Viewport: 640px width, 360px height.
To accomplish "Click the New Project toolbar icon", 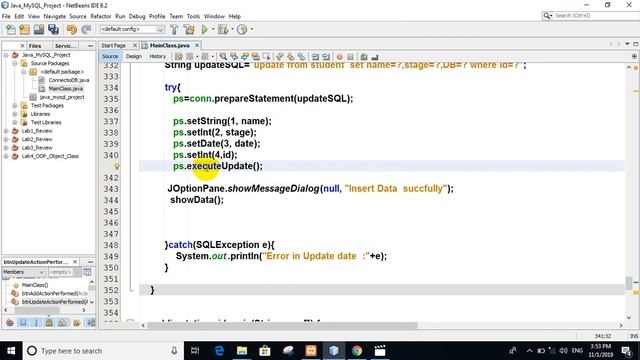I will click(x=24, y=29).
